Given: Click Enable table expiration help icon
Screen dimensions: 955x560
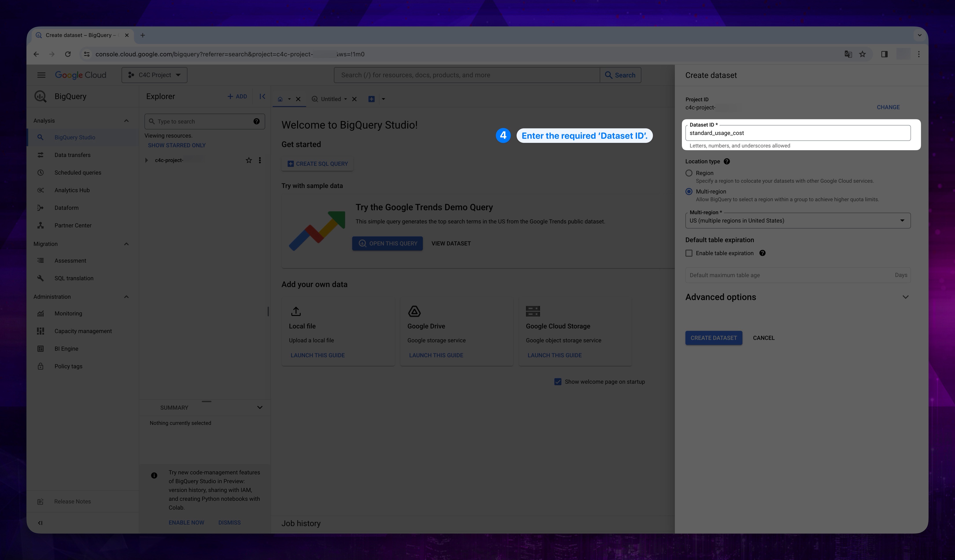Looking at the screenshot, I should [763, 253].
